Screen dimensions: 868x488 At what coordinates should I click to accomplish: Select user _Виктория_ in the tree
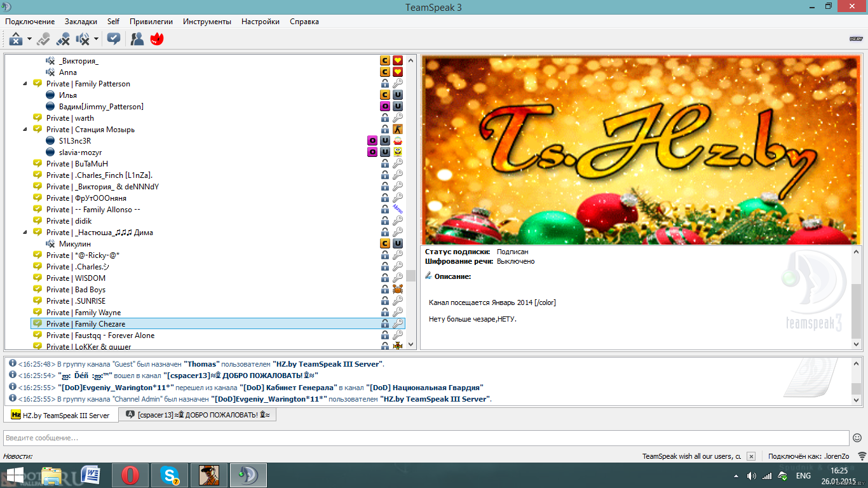(x=78, y=61)
